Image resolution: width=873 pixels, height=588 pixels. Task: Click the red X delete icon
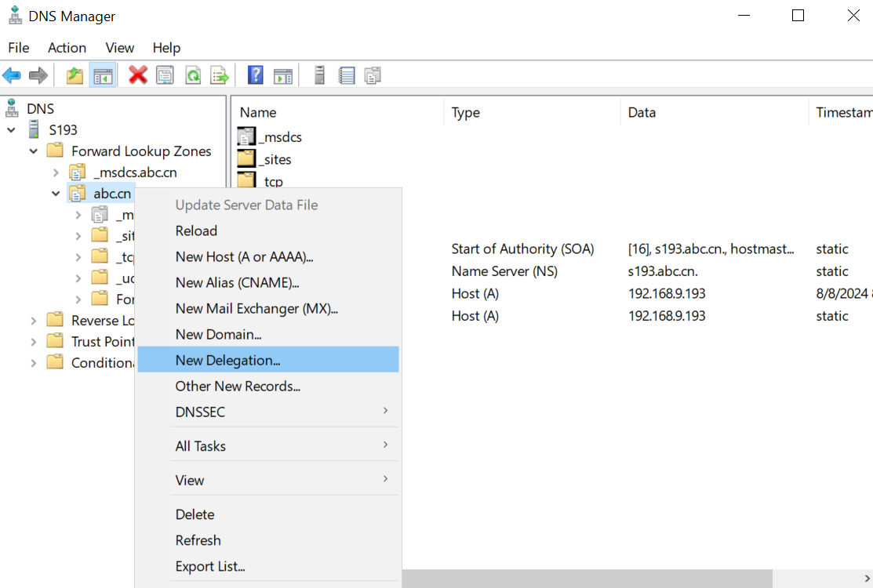(137, 75)
